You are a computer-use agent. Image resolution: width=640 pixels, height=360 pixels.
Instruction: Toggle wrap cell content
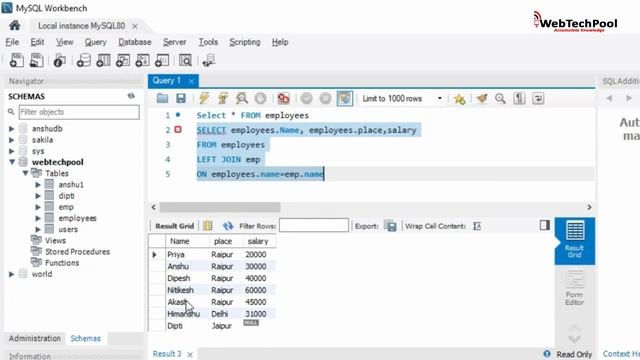(477, 226)
